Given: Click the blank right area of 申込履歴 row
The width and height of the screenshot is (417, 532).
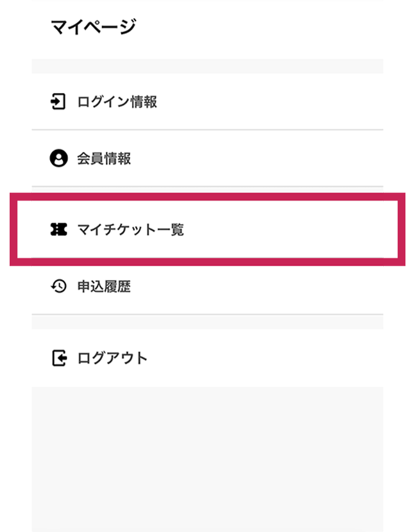Looking at the screenshot, I should (289, 287).
